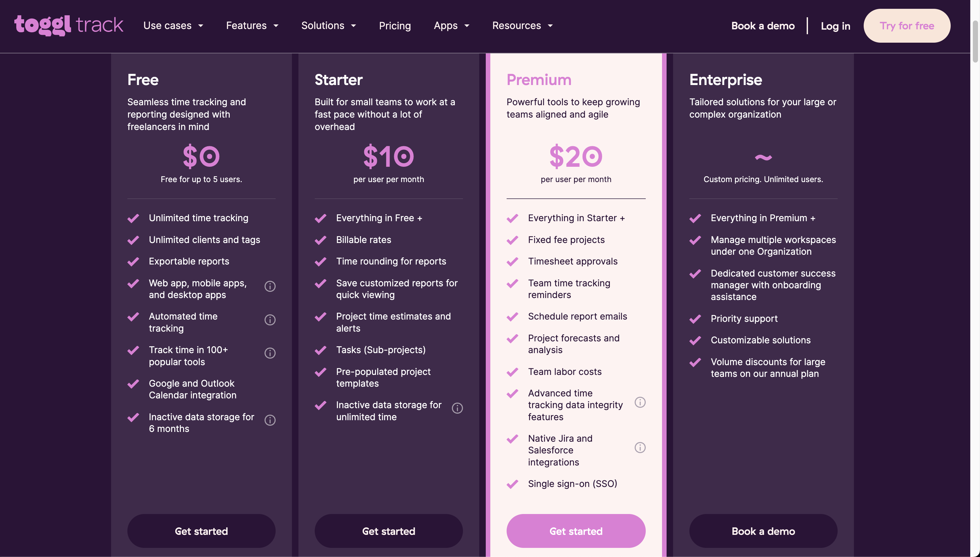
Task: Go to the Pricing page
Action: pos(395,26)
